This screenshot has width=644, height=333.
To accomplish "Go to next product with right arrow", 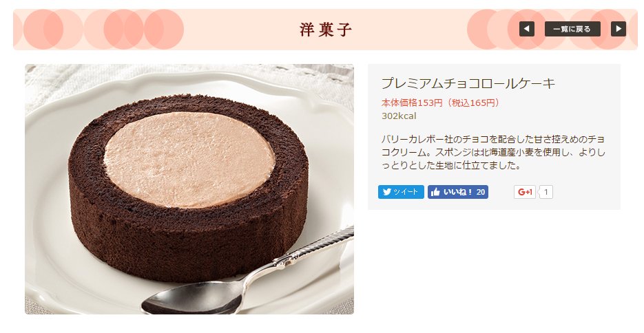I will point(618,29).
